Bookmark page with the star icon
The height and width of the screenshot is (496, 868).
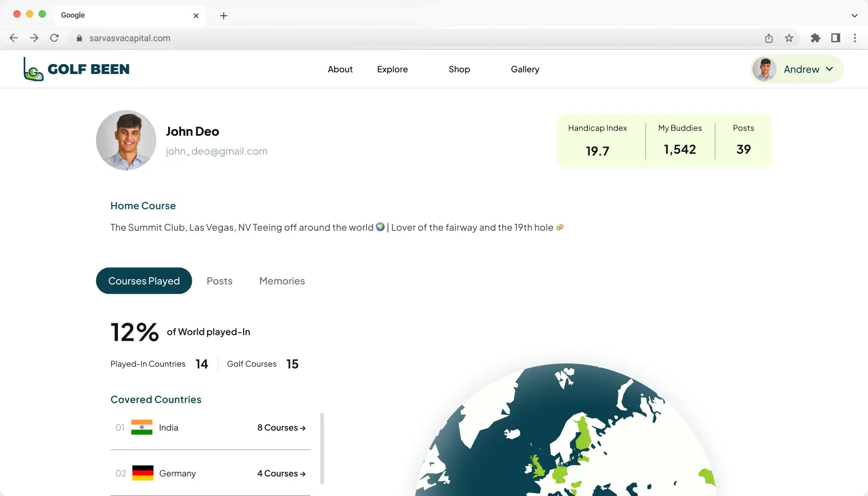coord(789,38)
